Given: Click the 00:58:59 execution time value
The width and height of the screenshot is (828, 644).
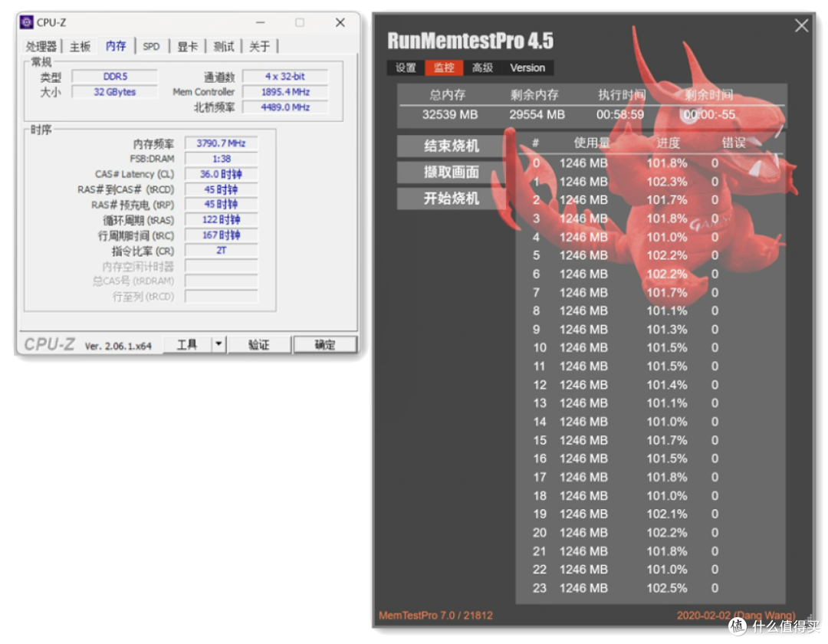Looking at the screenshot, I should click(x=620, y=114).
